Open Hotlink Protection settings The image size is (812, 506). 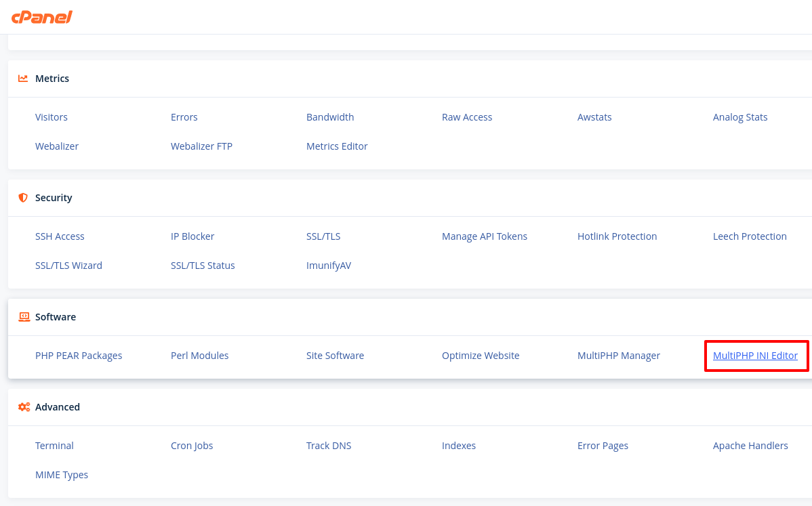(617, 236)
